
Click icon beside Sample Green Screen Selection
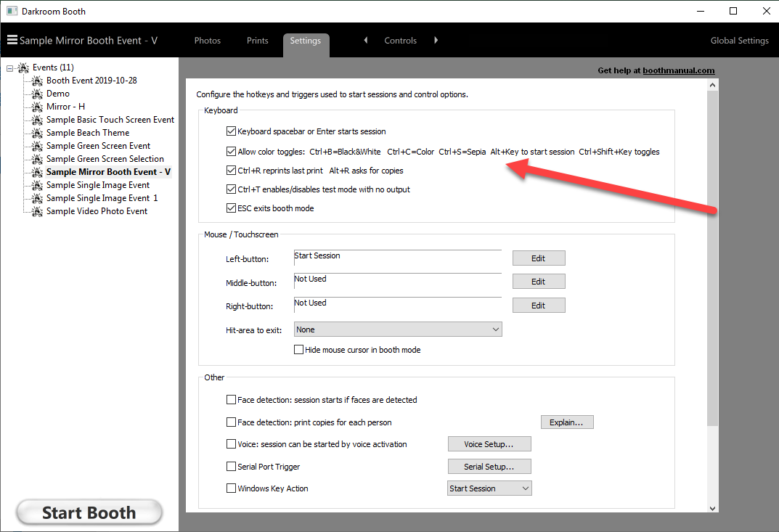pos(37,159)
